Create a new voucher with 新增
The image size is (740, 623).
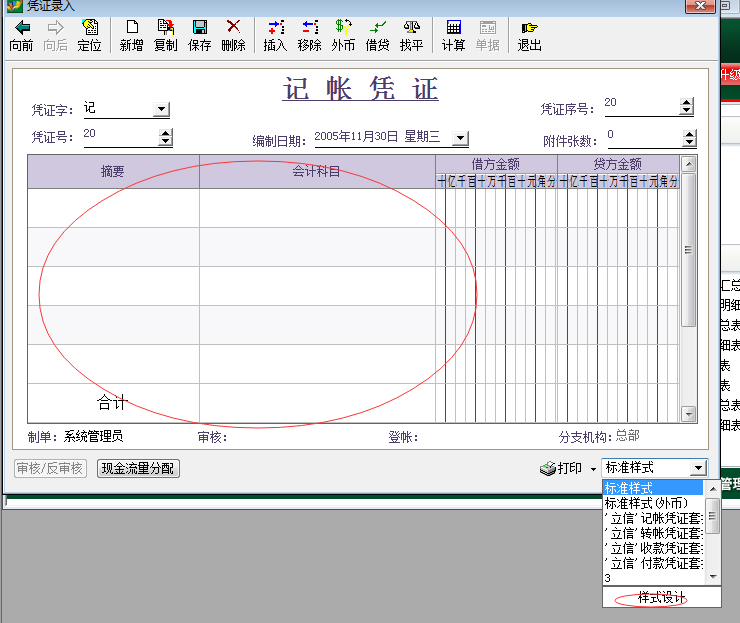click(131, 28)
